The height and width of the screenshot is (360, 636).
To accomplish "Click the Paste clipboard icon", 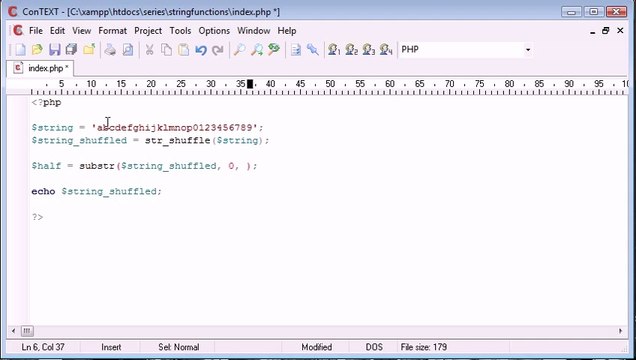I will click(x=184, y=50).
